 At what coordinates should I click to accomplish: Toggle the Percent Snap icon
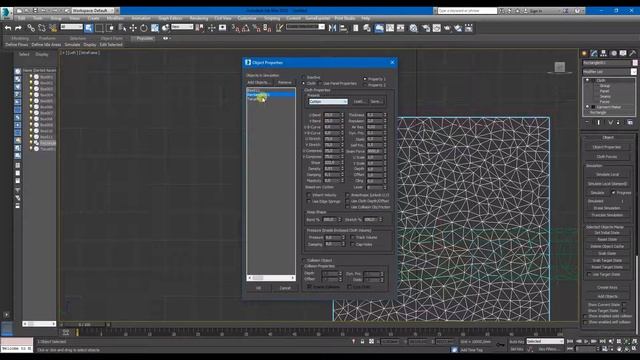(256, 28)
